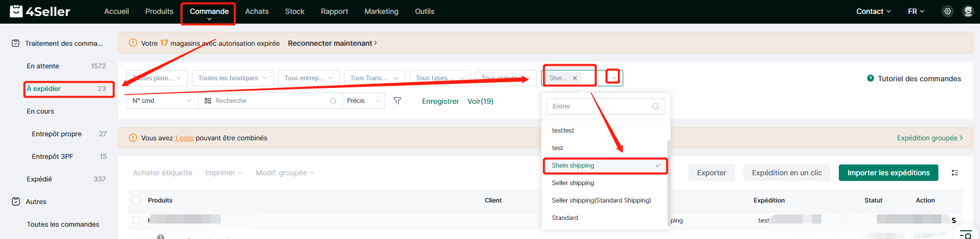The image size is (980, 239).
Task: Remove the Shei... filter tag
Action: (575, 78)
